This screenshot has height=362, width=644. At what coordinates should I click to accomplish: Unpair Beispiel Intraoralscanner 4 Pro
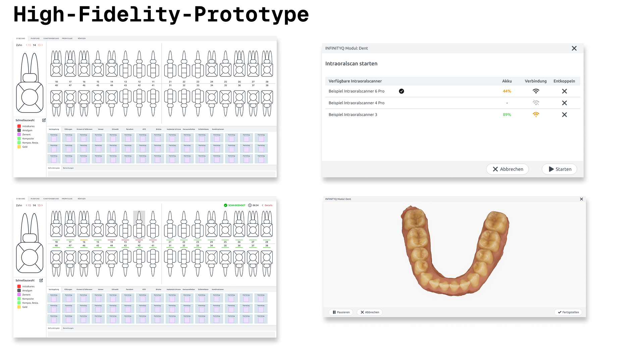[x=565, y=103]
